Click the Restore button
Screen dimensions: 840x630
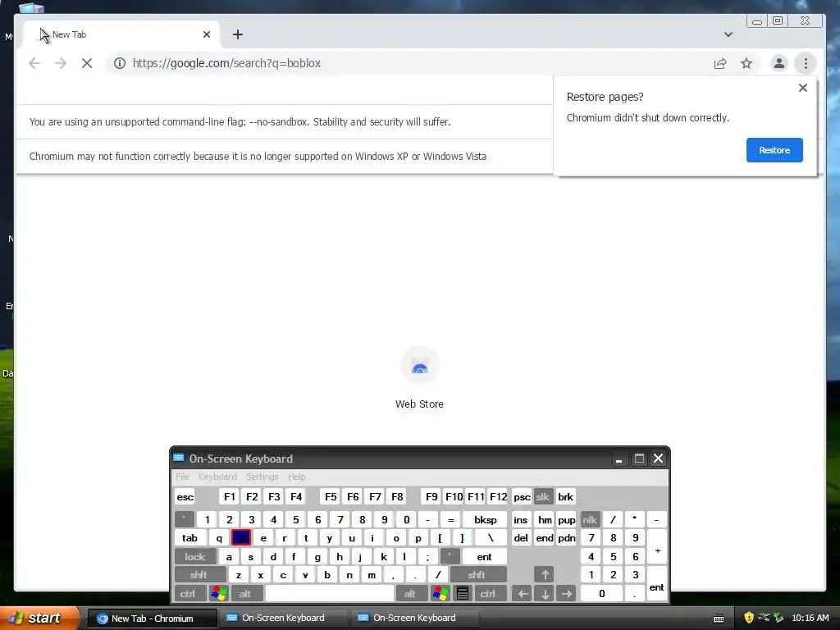point(774,150)
